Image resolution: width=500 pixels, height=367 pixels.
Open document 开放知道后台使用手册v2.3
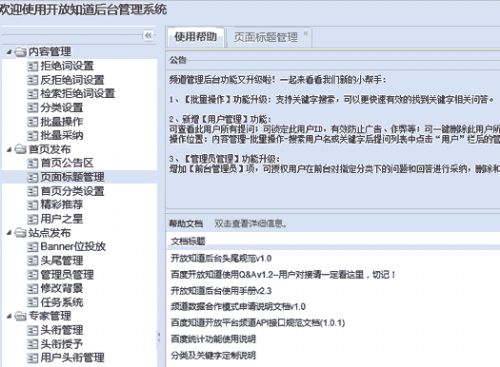point(221,291)
